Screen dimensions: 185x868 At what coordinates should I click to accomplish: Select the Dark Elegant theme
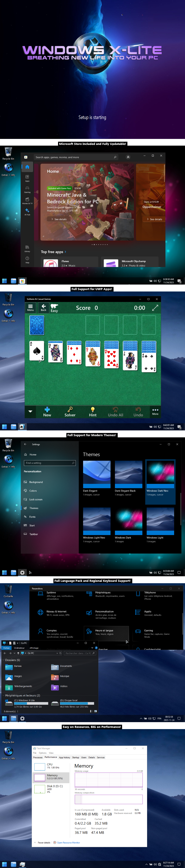click(96, 479)
